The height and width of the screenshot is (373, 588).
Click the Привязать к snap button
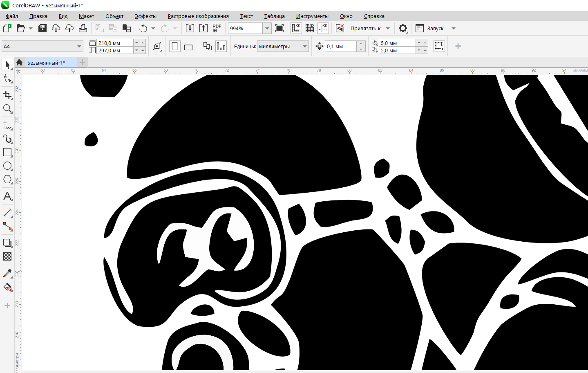pos(365,28)
